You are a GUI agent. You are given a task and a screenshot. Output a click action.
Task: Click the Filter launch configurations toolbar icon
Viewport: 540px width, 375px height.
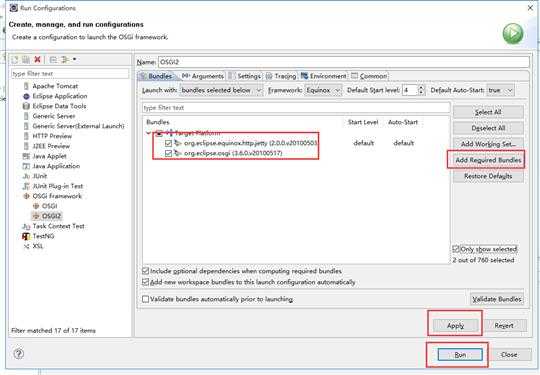tap(65, 60)
